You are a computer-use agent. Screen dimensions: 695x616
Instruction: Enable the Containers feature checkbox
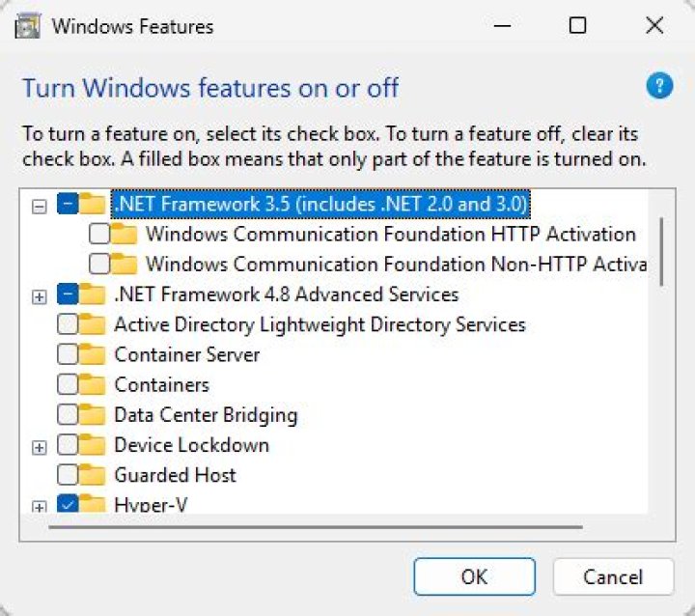pyautogui.click(x=68, y=384)
